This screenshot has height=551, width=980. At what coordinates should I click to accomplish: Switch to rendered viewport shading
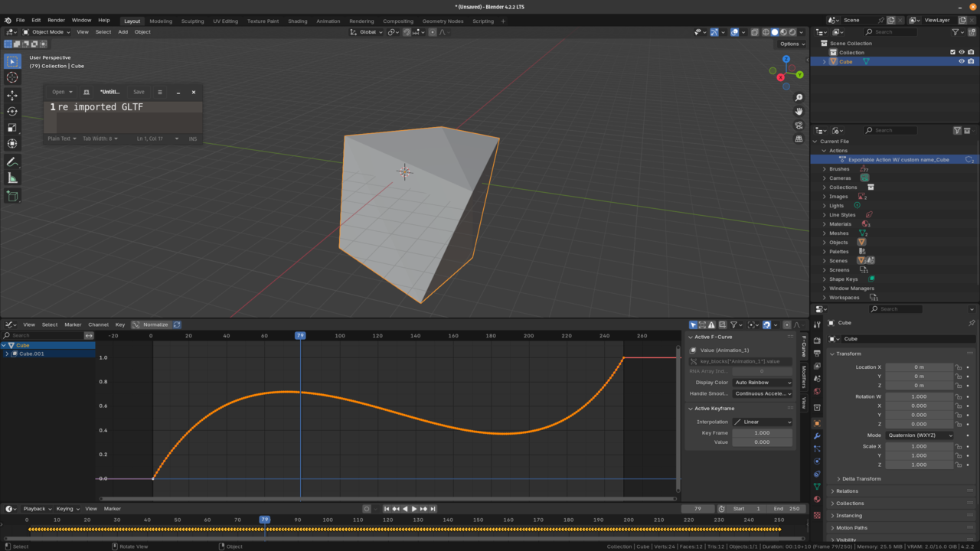(792, 32)
